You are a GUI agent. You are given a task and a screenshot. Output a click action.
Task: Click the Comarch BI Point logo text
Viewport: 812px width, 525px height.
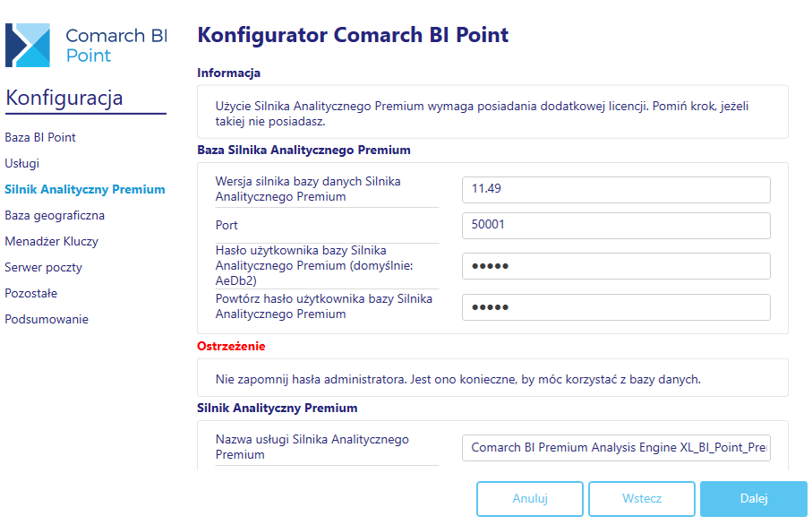point(116,45)
